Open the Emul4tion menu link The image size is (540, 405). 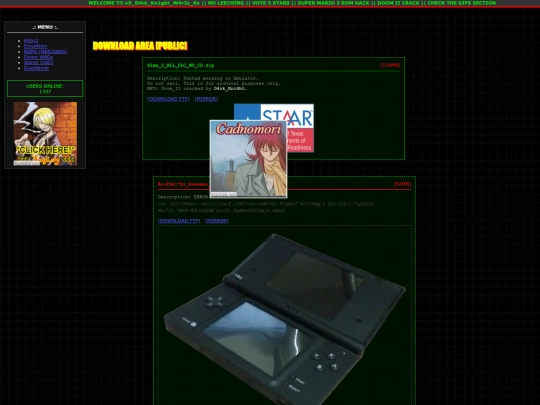click(x=35, y=46)
